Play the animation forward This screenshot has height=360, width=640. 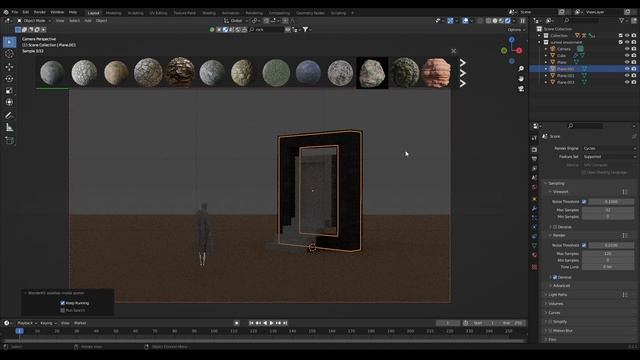(271, 323)
